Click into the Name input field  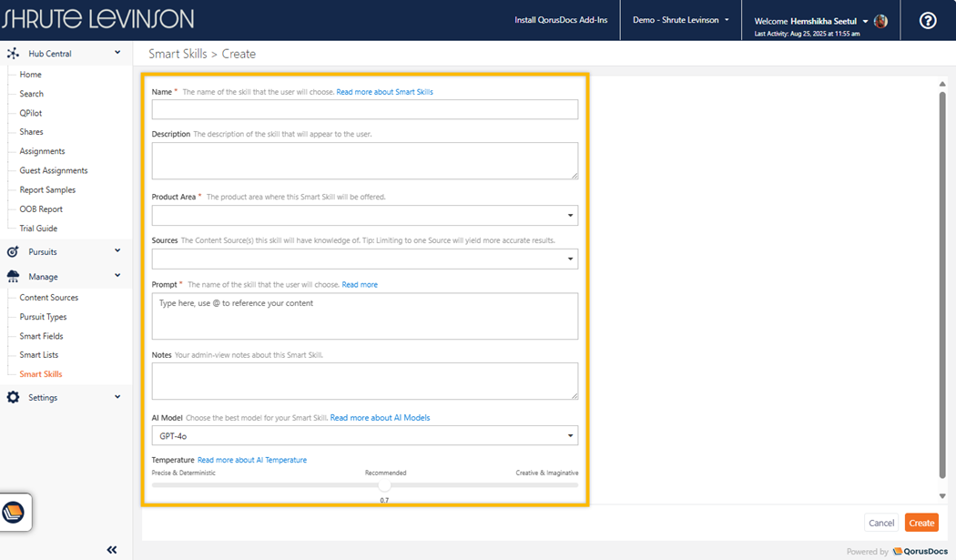pyautogui.click(x=364, y=109)
